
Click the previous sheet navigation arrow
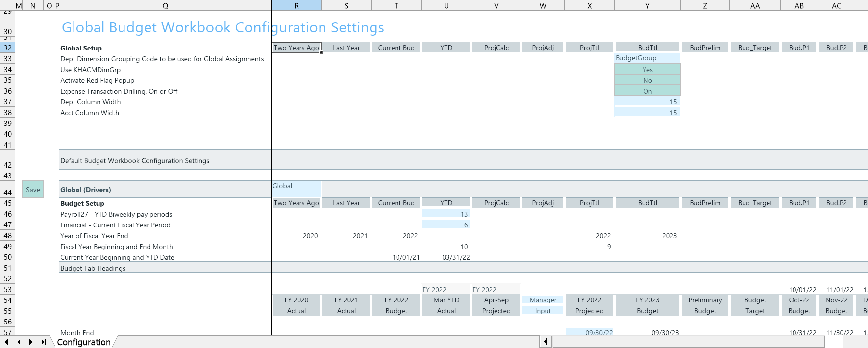[x=19, y=342]
